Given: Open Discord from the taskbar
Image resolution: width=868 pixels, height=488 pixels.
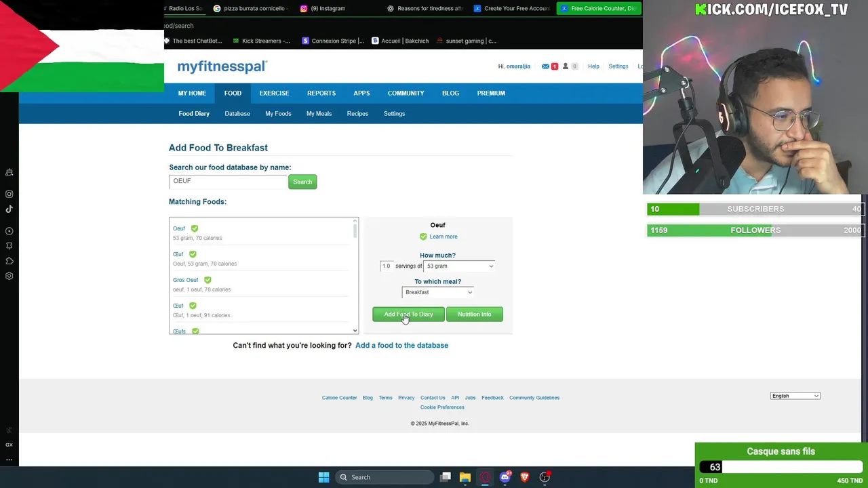Looking at the screenshot, I should (x=505, y=477).
